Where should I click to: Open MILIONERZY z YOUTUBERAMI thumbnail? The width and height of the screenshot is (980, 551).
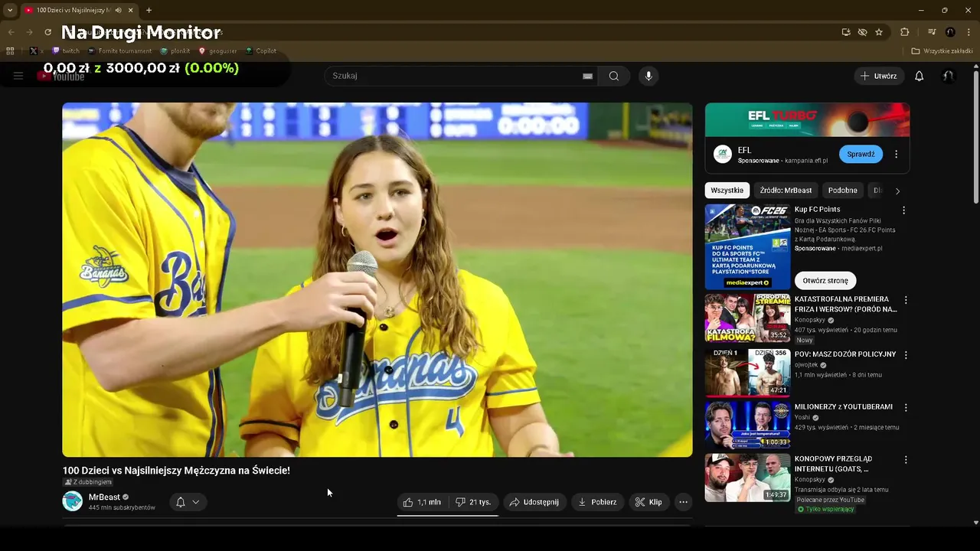click(747, 425)
